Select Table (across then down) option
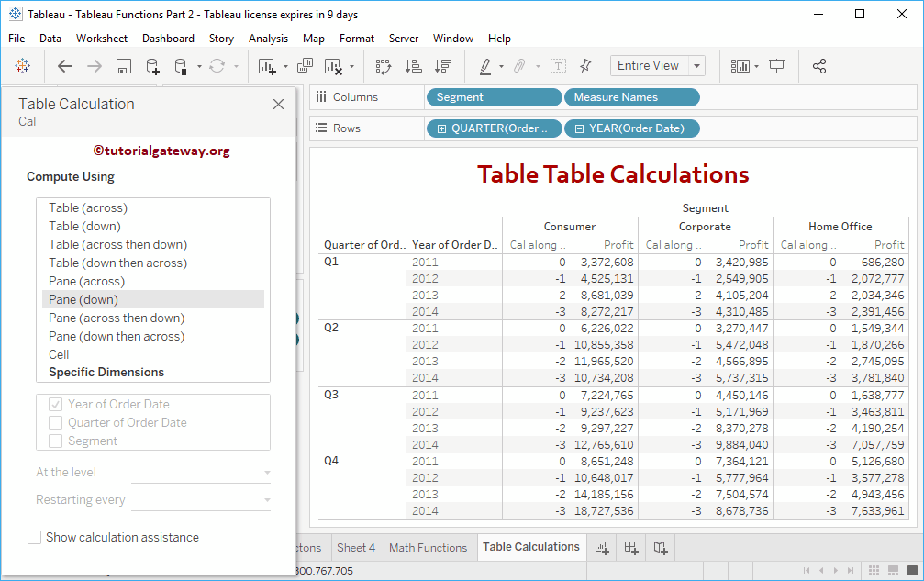The width and height of the screenshot is (924, 581). coord(117,245)
